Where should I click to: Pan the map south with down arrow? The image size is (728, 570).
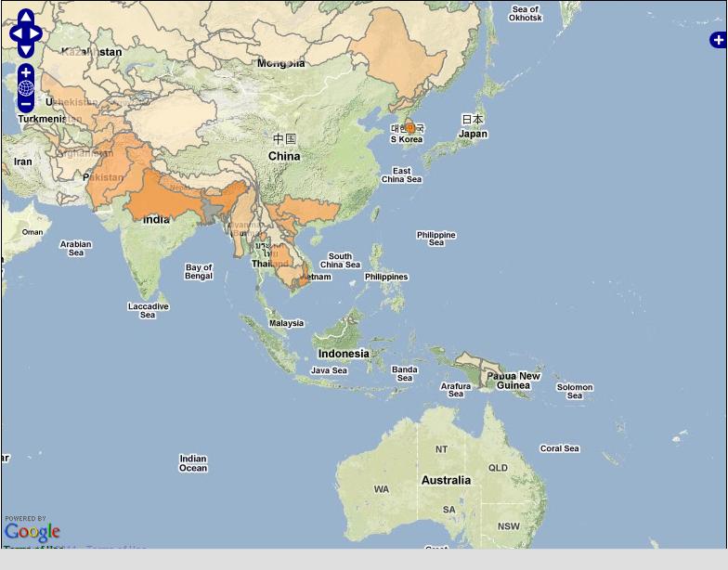pyautogui.click(x=26, y=51)
